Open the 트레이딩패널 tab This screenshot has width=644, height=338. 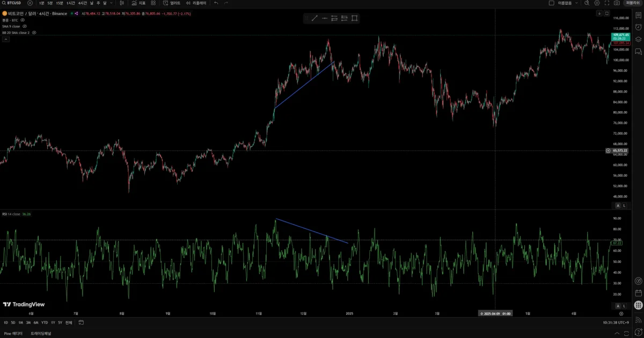click(41, 333)
